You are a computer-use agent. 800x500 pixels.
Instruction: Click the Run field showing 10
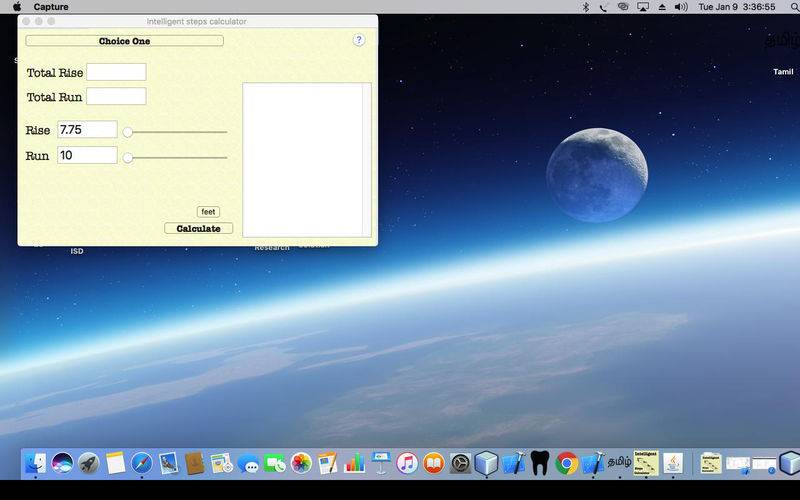click(87, 155)
